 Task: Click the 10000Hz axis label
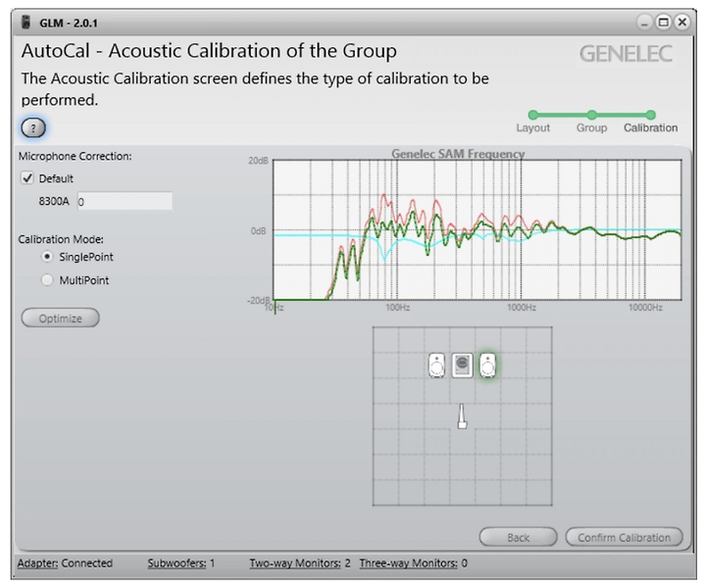click(645, 308)
